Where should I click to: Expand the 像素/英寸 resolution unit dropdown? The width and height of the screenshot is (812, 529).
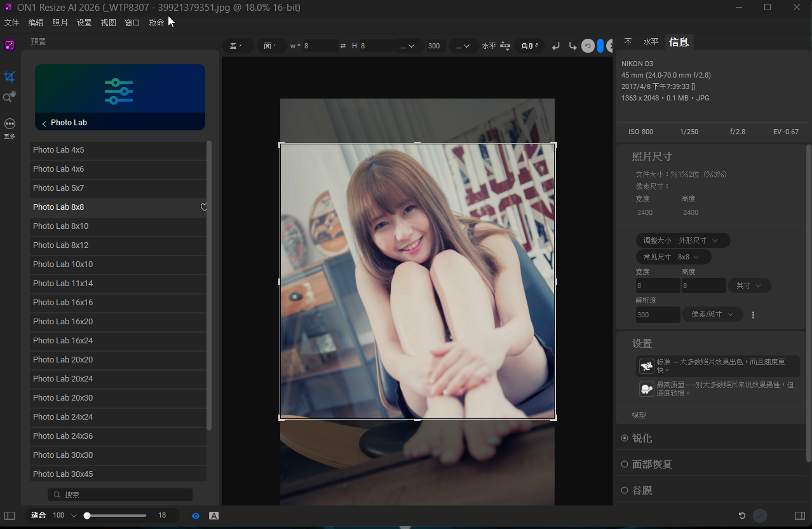click(x=712, y=315)
